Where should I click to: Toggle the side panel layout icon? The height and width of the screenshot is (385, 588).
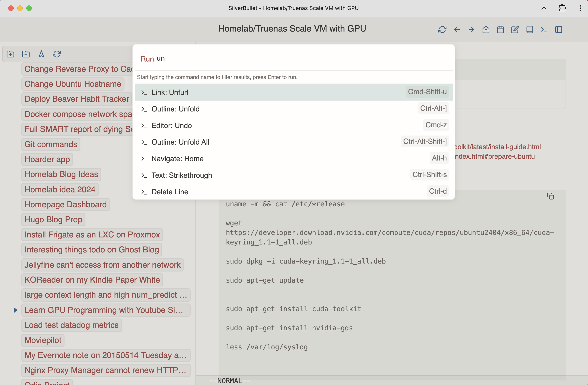click(x=559, y=30)
